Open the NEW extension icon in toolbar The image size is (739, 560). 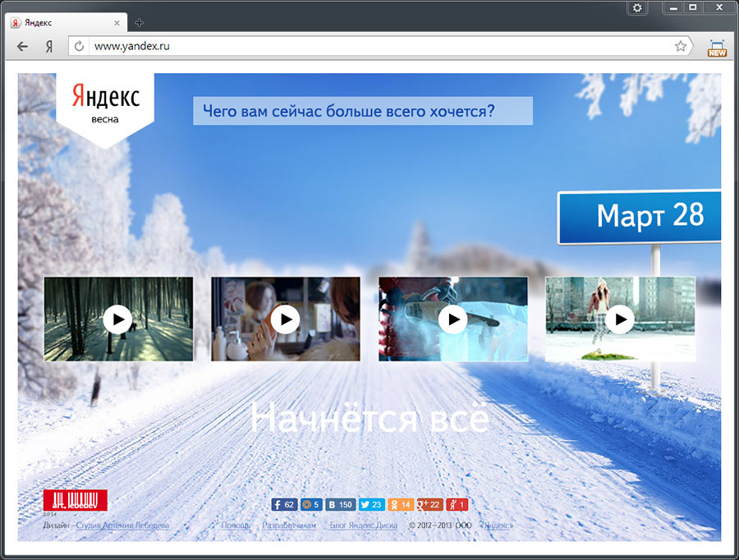click(717, 48)
